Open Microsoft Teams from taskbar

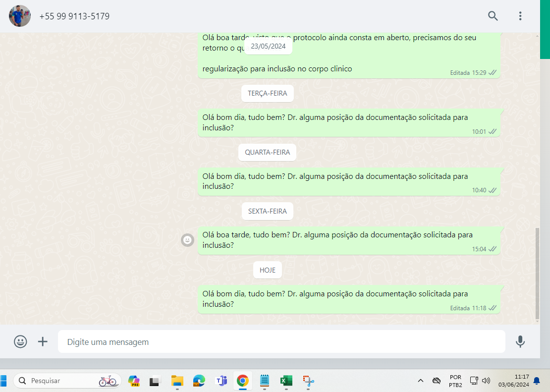click(x=221, y=381)
